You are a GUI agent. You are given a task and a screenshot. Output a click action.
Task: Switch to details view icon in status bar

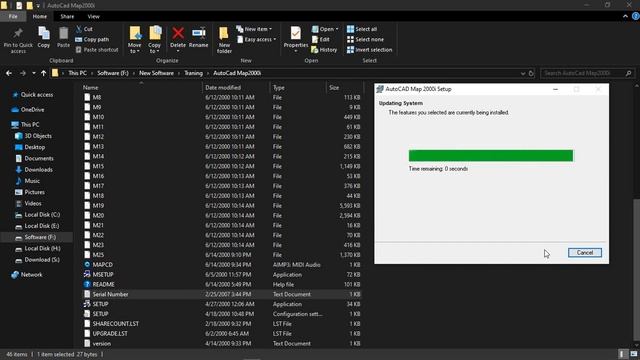tap(622, 354)
